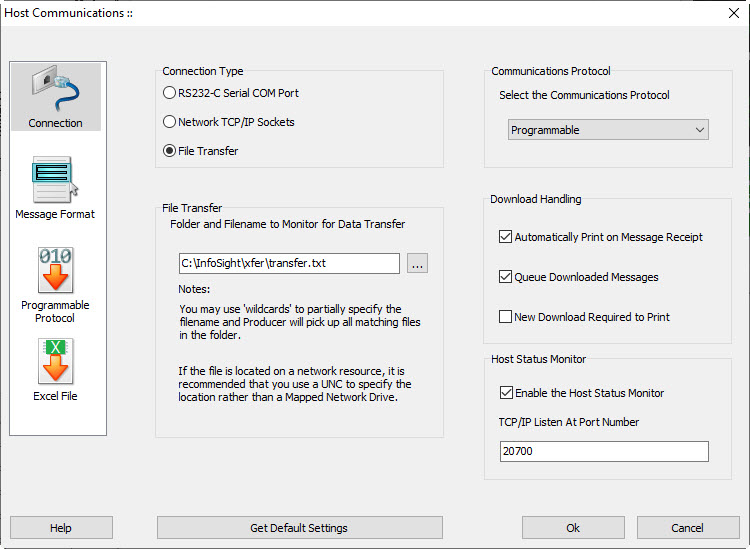Confirm with the Ok button

(573, 528)
